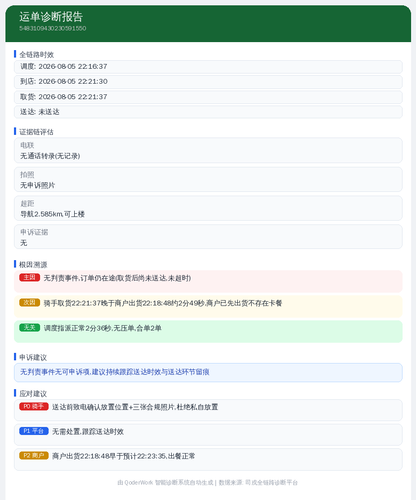Click the 运单诊断报告 title
This screenshot has height=500, width=416.
point(51,17)
